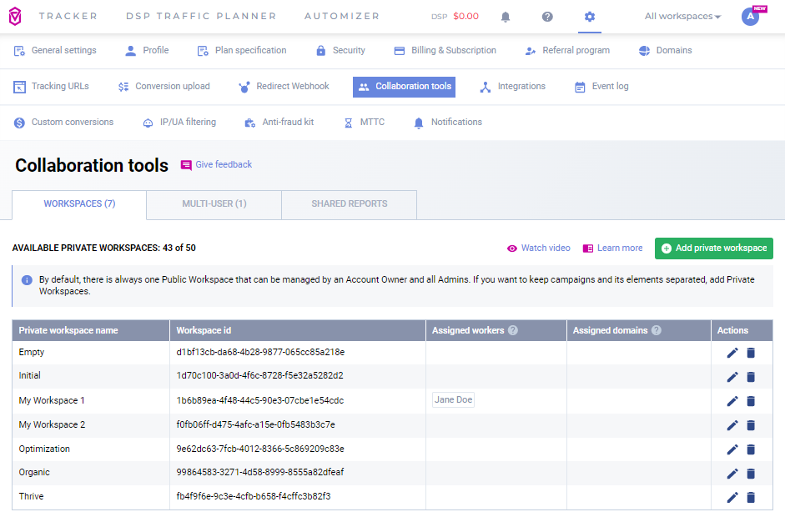This screenshot has width=785, height=532.
Task: Edit the Empty workspace with pencil icon
Action: [732, 353]
